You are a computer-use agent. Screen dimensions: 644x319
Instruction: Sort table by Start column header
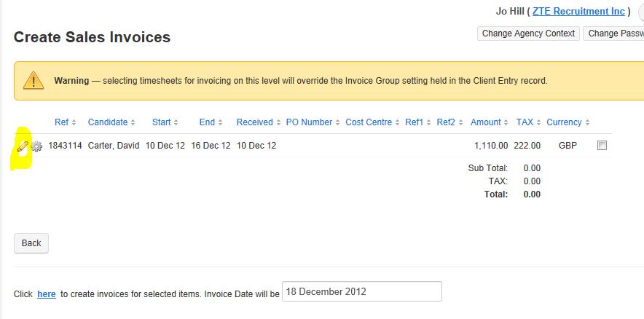[162, 122]
